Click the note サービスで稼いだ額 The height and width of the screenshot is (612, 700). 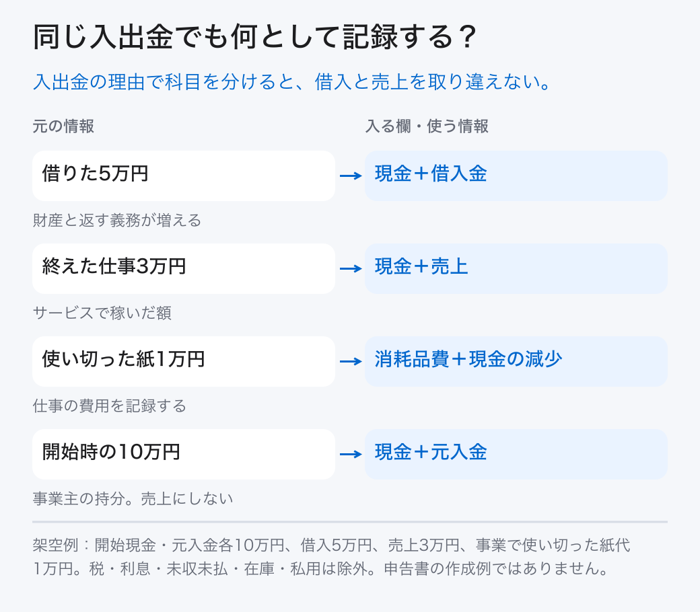pyautogui.click(x=102, y=313)
